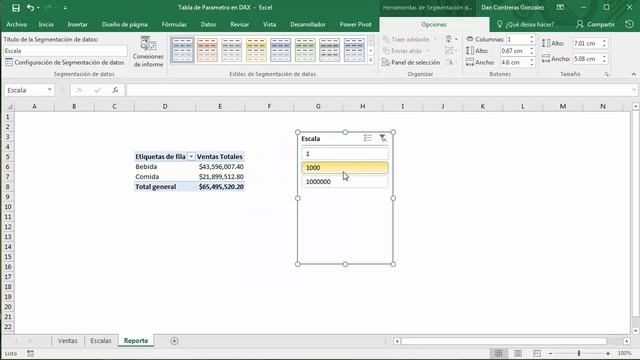Open the Power Pivot tab
The image size is (640, 360).
[356, 24]
